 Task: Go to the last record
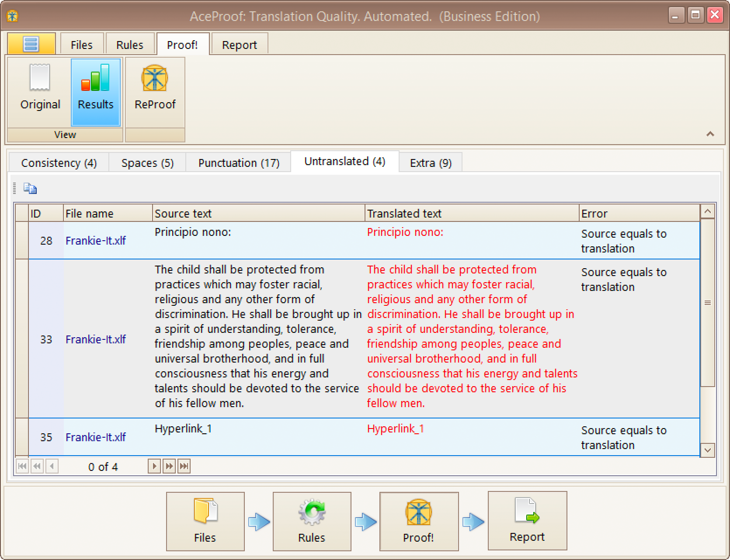pyautogui.click(x=184, y=467)
